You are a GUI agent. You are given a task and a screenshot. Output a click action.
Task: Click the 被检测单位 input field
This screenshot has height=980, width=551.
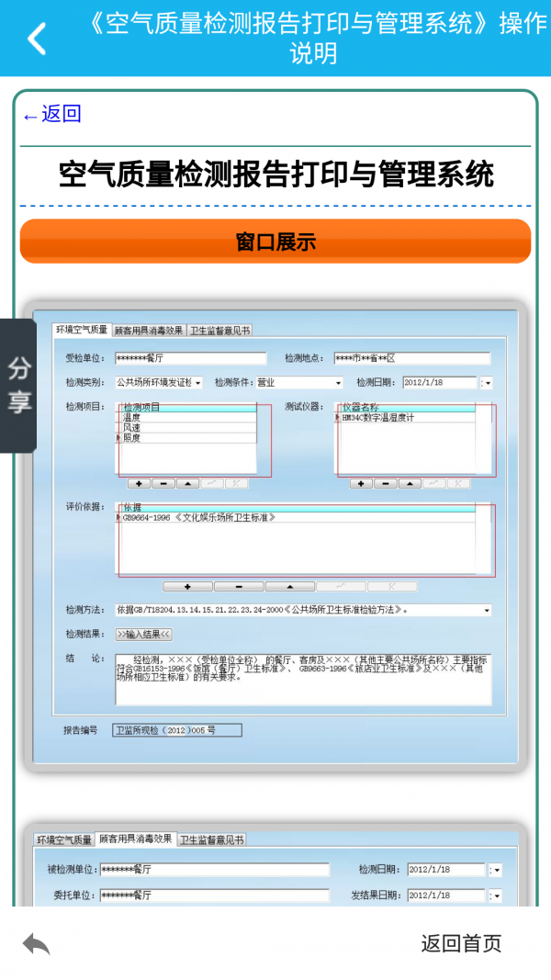coord(214,870)
